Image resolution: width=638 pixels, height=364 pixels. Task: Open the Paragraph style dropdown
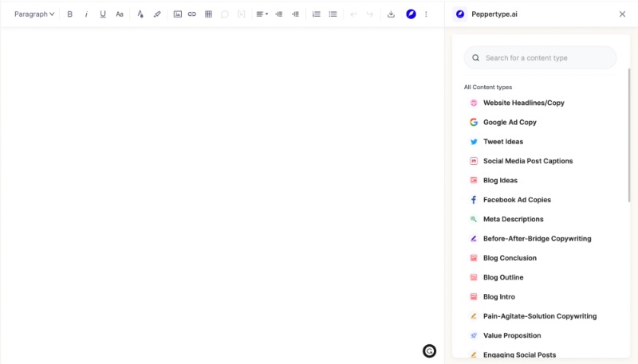pyautogui.click(x=34, y=14)
